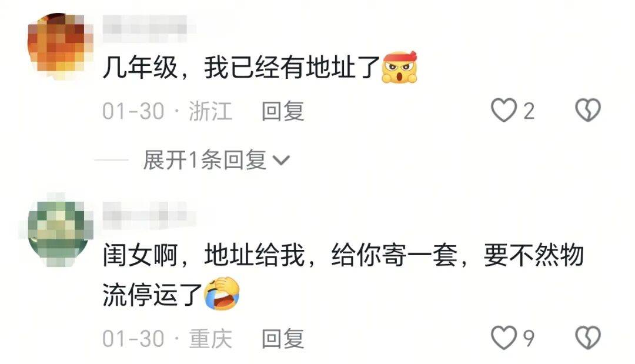Screen dimensions: 635x364
Task: Click the chevron beside 展开1条回复
Action: 282,161
